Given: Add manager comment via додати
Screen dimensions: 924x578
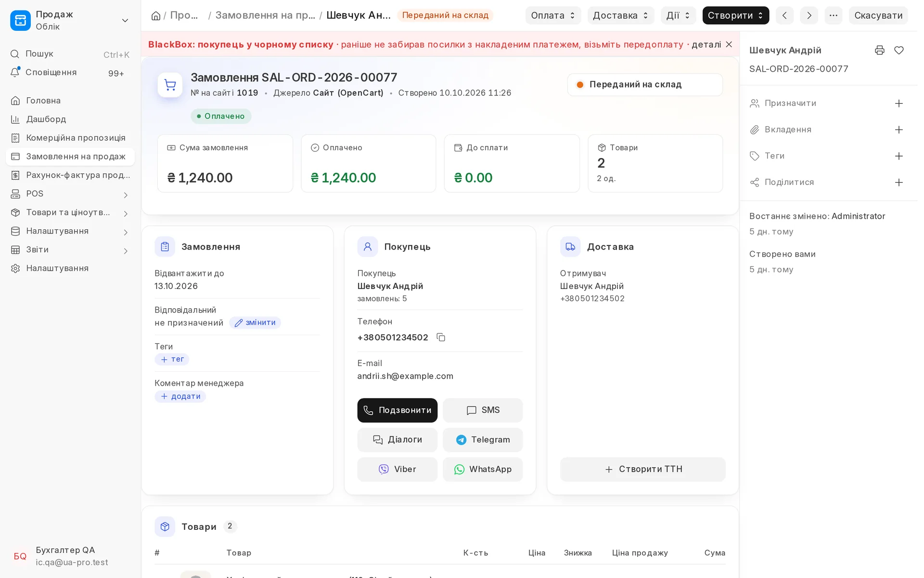Looking at the screenshot, I should [x=180, y=396].
